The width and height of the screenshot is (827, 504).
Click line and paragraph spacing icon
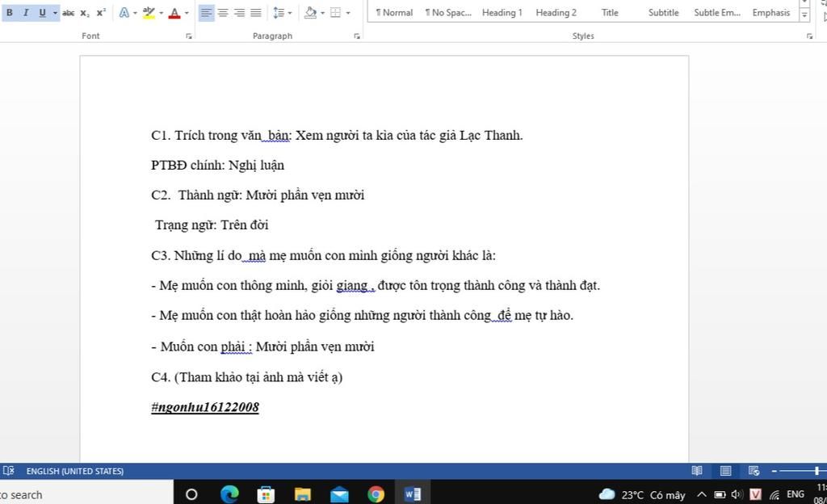click(279, 13)
